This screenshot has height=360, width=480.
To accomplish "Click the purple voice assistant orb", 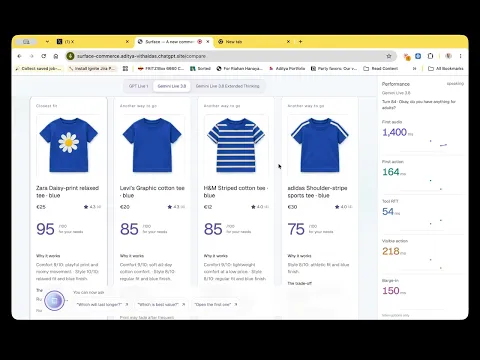I will [54, 300].
